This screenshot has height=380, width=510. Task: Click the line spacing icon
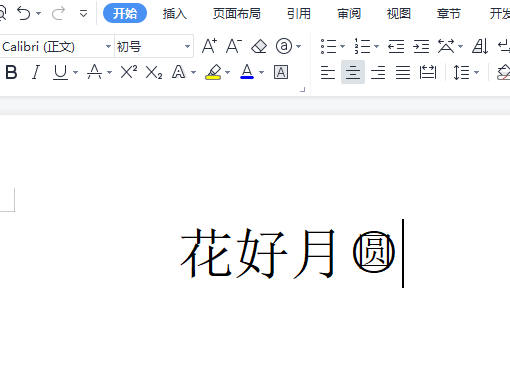click(461, 72)
